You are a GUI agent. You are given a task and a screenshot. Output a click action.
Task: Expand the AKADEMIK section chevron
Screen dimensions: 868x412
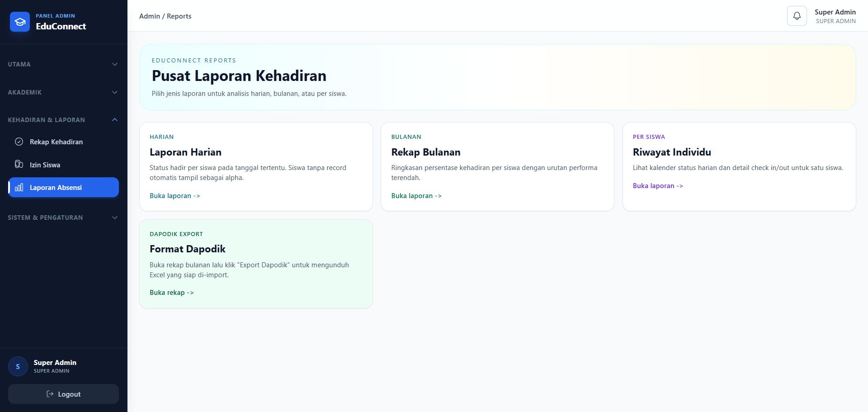click(115, 92)
